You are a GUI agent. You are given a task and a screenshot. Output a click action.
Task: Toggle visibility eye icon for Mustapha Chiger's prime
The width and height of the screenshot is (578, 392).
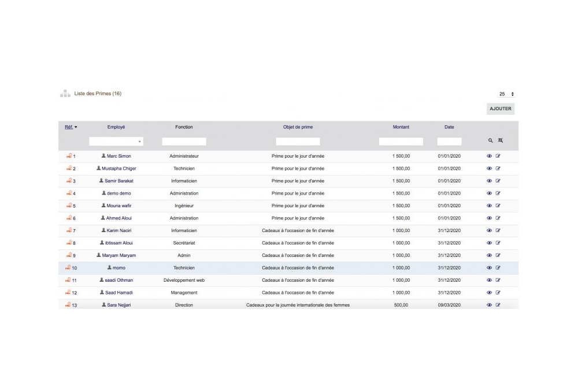tap(489, 168)
